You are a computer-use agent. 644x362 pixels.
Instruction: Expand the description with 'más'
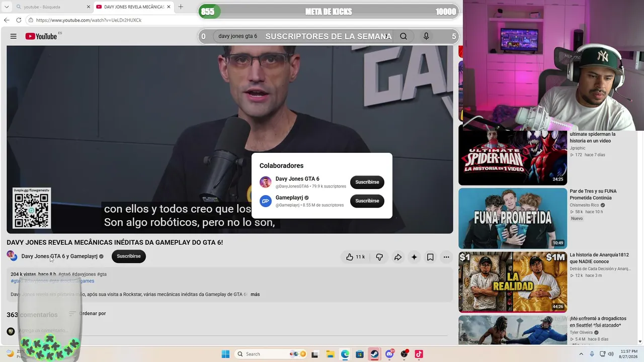255,294
